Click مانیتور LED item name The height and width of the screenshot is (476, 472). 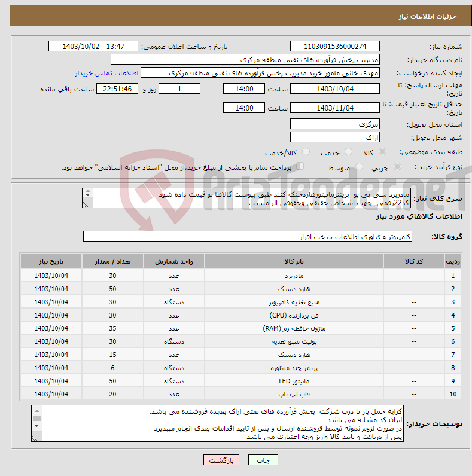[294, 381]
